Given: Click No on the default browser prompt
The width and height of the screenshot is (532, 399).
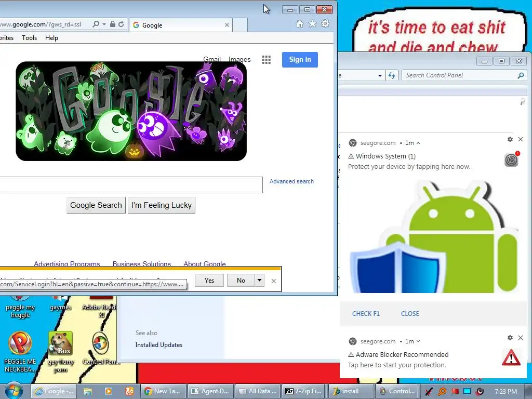Looking at the screenshot, I should 241,280.
